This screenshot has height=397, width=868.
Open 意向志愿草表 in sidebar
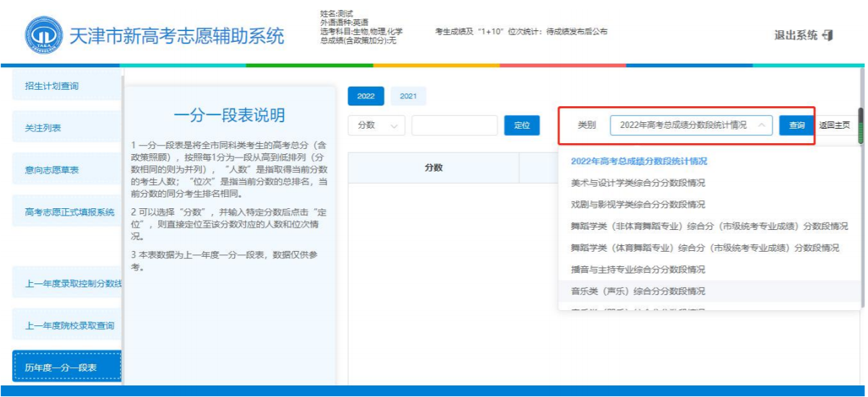66,170
